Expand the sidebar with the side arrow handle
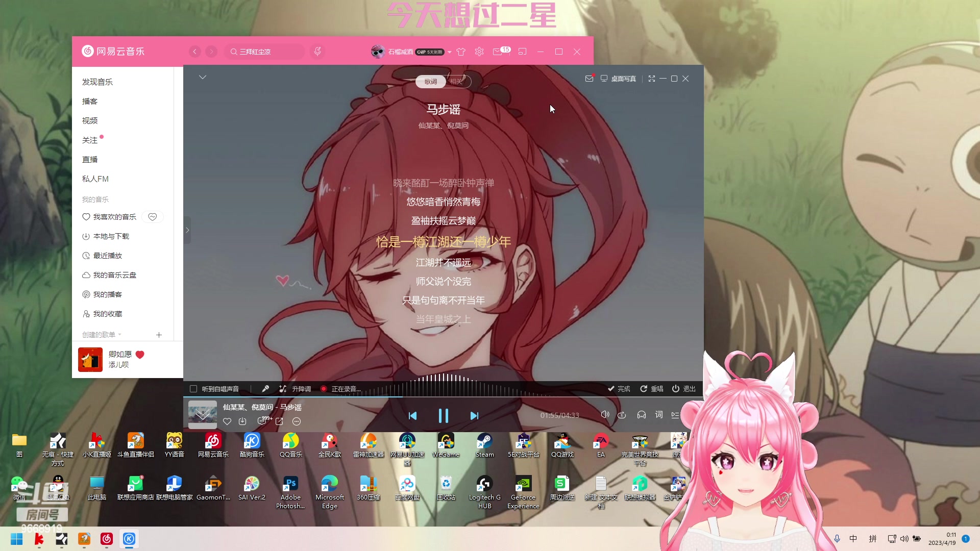The image size is (980, 551). click(x=187, y=230)
